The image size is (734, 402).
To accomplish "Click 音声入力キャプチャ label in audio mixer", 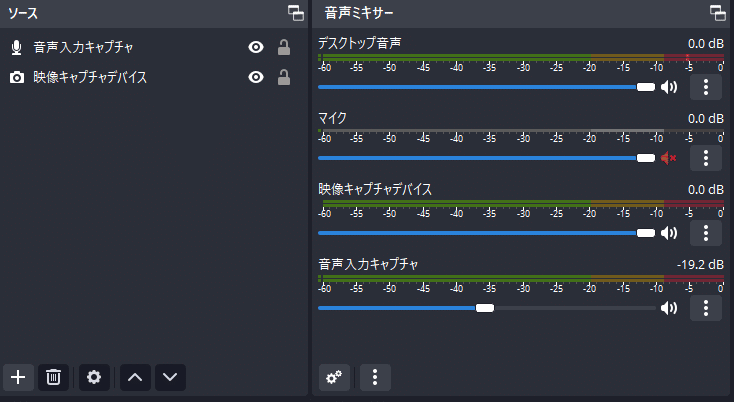I will (368, 264).
